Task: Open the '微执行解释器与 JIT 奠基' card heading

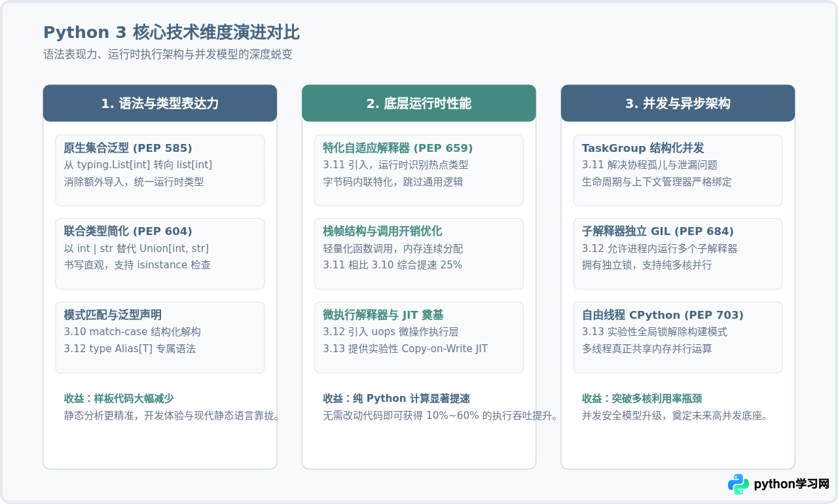Action: 383,315
